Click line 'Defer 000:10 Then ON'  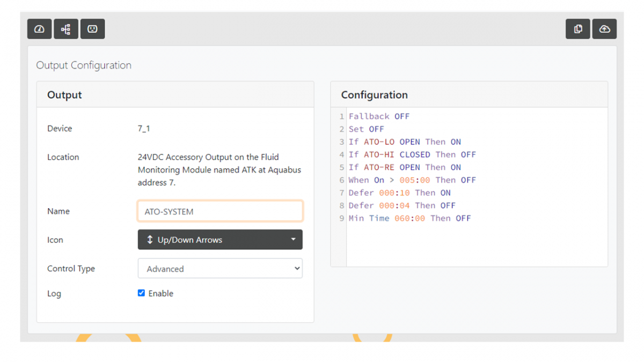[x=400, y=193]
